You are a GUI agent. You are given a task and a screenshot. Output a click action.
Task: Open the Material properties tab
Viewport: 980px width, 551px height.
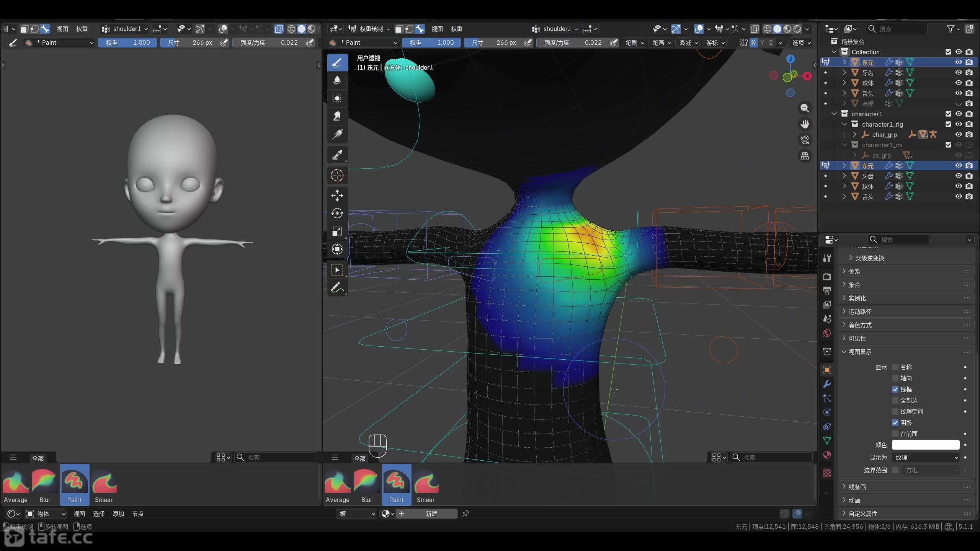[827, 455]
